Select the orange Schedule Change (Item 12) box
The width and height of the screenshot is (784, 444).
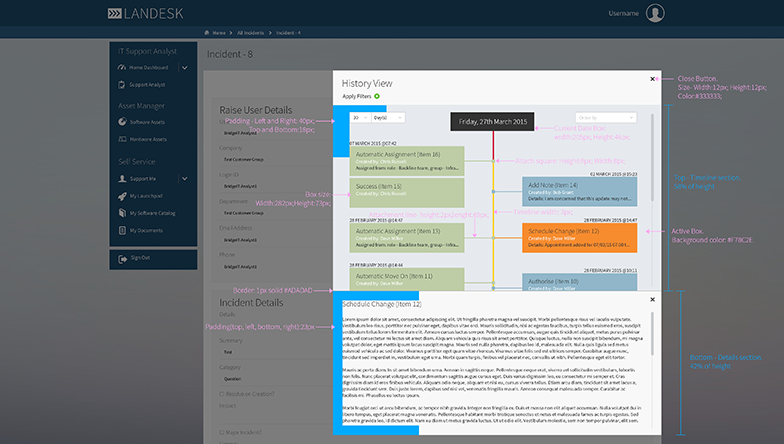(x=579, y=237)
